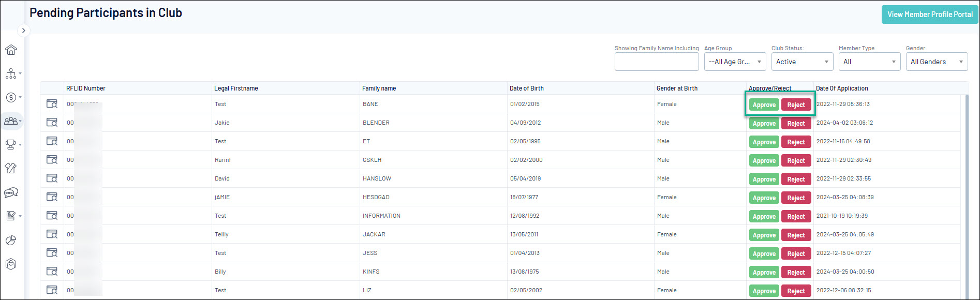The height and width of the screenshot is (300, 980).
Task: Approve the LIZ participant
Action: click(x=764, y=291)
